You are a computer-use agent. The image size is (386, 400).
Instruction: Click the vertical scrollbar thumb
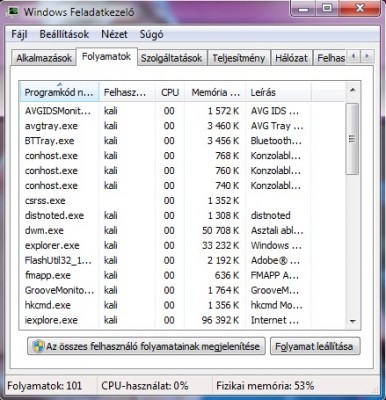352,138
